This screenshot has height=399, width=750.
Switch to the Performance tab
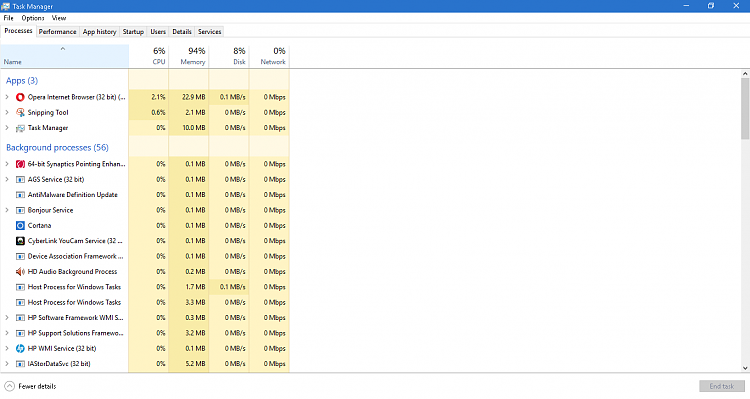pos(57,32)
